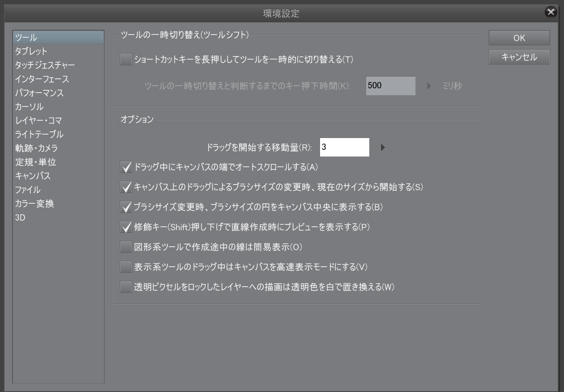564x392 pixels.
Task: Check 表示系ツールのドラッグ中は高速表示モード option
Action: [x=126, y=267]
